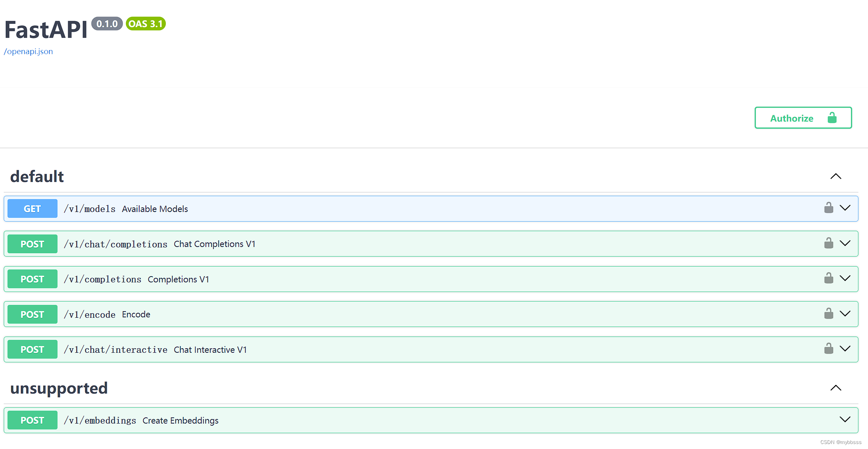Click the /v1/models path text
The width and height of the screenshot is (868, 449).
click(x=90, y=209)
